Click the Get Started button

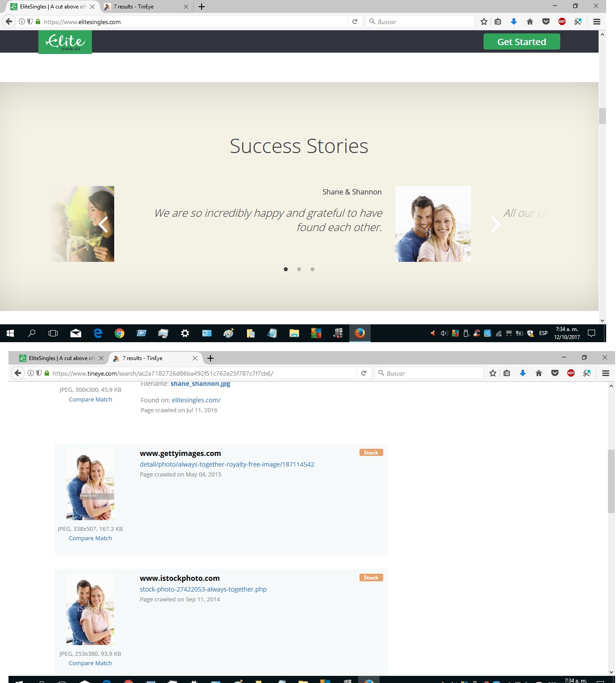[521, 41]
